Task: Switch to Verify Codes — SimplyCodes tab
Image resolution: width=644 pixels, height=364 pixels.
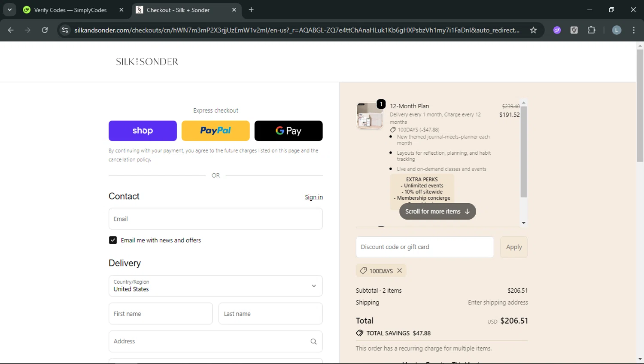Action: point(74,10)
